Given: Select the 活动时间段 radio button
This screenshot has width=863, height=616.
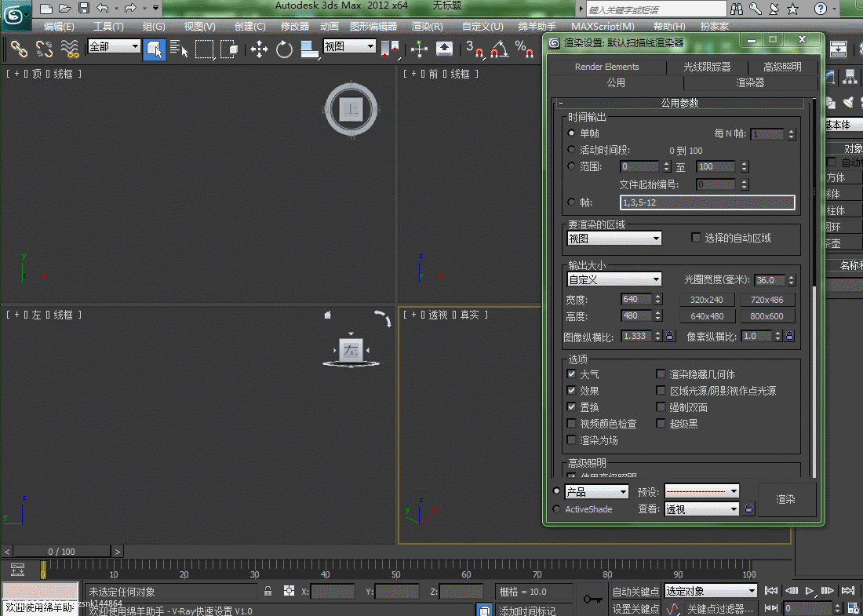Looking at the screenshot, I should point(572,150).
